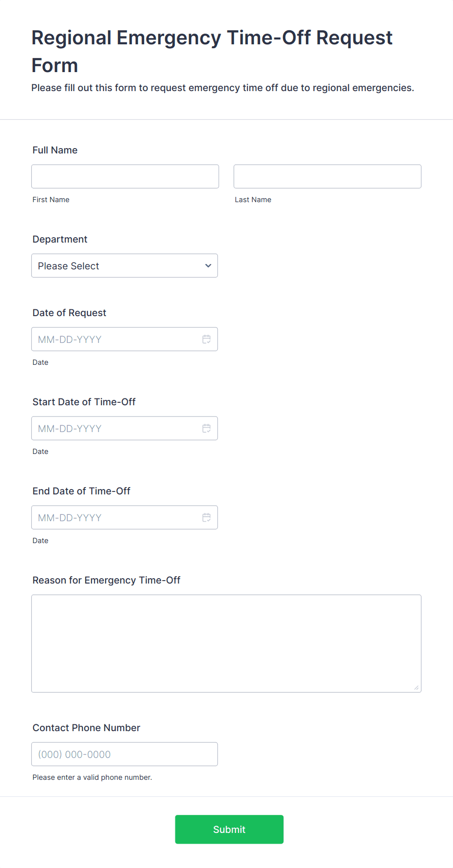Open the Department dropdown to choose a department
453x868 pixels.
click(x=124, y=265)
